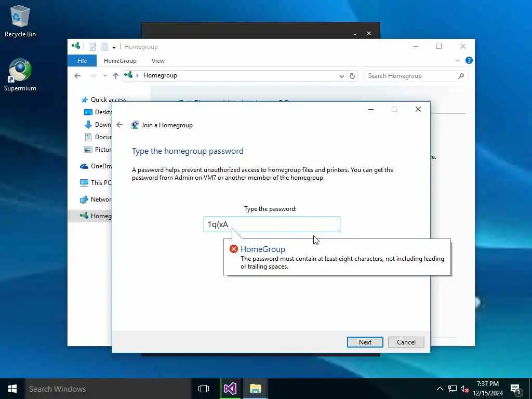Select Pictures in the navigation pane
The width and height of the screenshot is (532, 399).
[98, 150]
